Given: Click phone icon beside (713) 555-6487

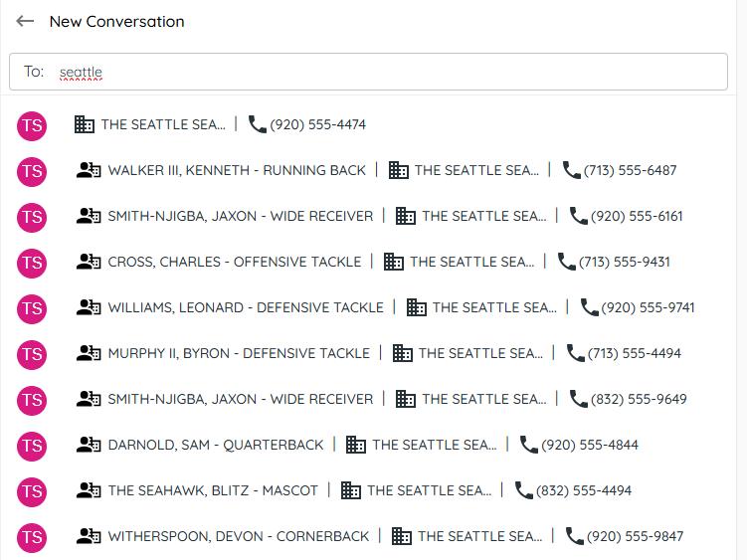Looking at the screenshot, I should 571,170.
